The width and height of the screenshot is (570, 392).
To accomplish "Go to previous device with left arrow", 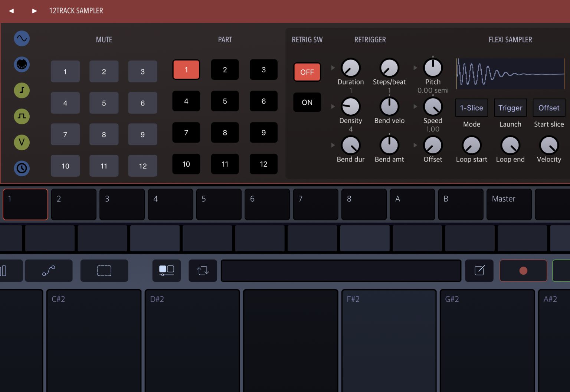I will coord(12,11).
